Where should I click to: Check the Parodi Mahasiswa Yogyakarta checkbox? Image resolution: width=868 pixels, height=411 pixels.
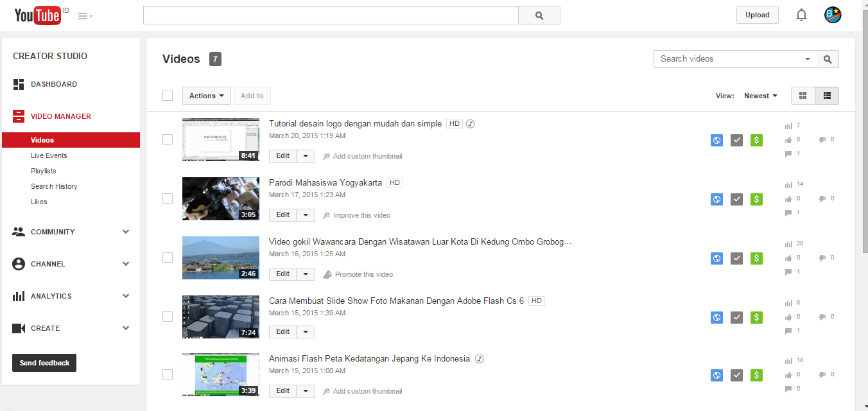tap(168, 198)
